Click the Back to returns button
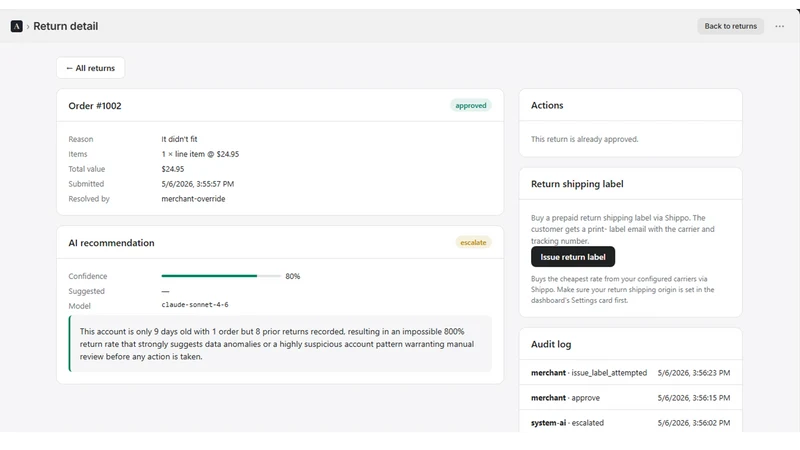800x450 pixels. tap(730, 26)
